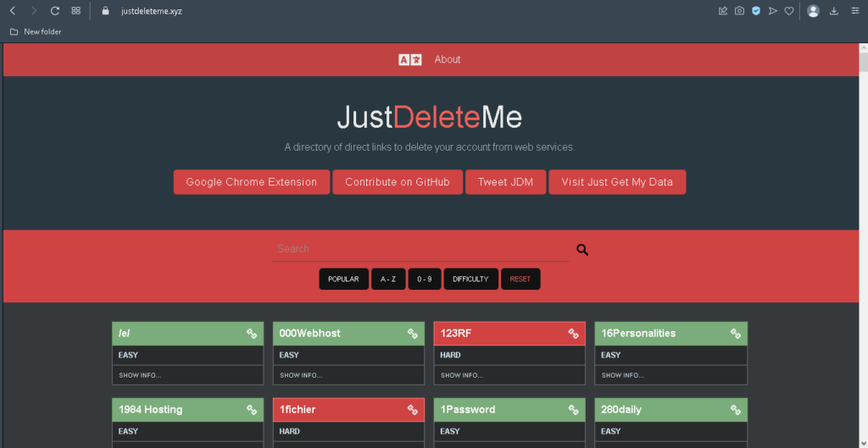Click Visit Just Get My Data button
Viewport: 868px width, 448px height.
[617, 182]
